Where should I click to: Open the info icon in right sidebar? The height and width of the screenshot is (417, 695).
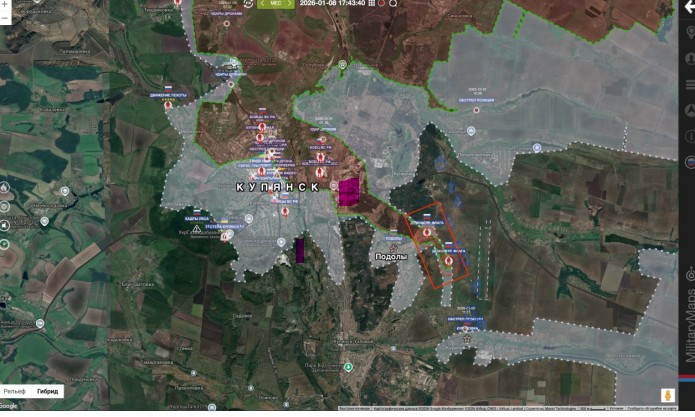click(x=689, y=136)
